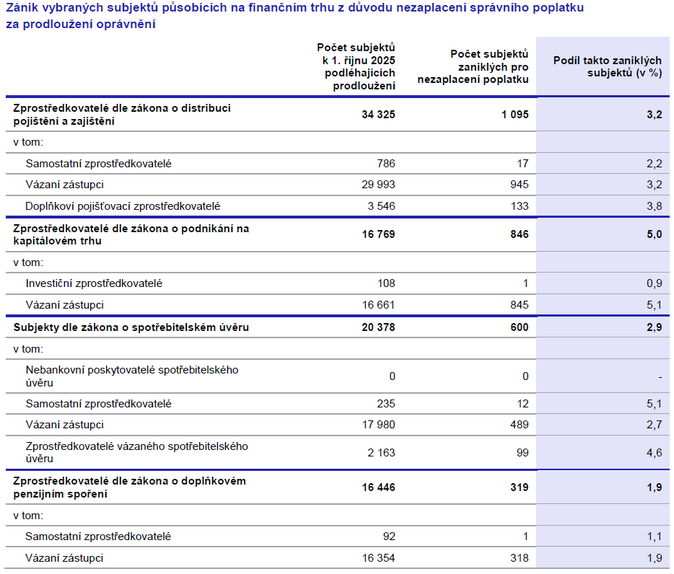Click the value '108'
This screenshot has height=574, width=674.
[x=386, y=283]
